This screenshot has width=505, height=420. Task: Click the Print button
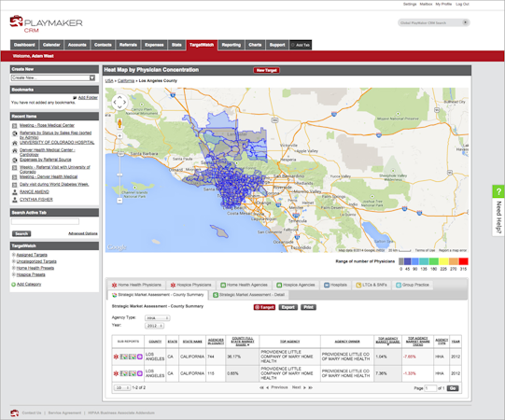(x=308, y=307)
